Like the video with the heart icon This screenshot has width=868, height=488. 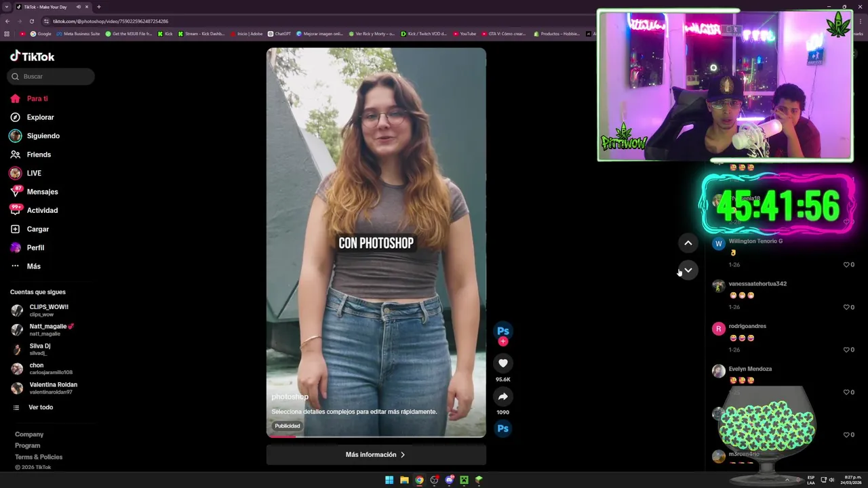pos(503,363)
